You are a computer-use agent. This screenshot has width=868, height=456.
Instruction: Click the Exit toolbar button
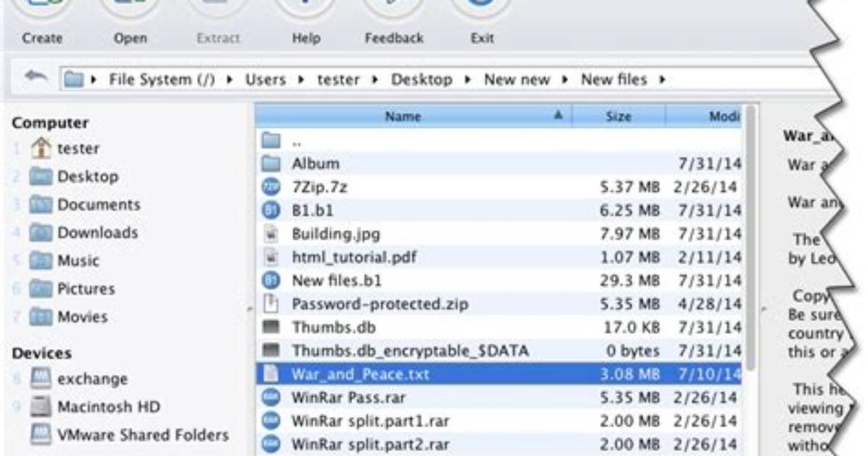click(x=482, y=23)
